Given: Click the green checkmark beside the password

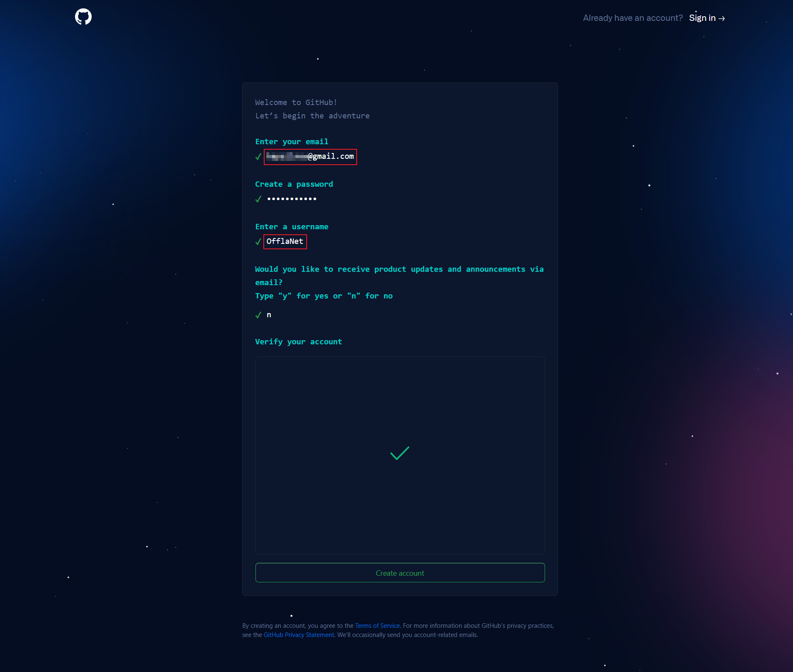Looking at the screenshot, I should pyautogui.click(x=258, y=199).
